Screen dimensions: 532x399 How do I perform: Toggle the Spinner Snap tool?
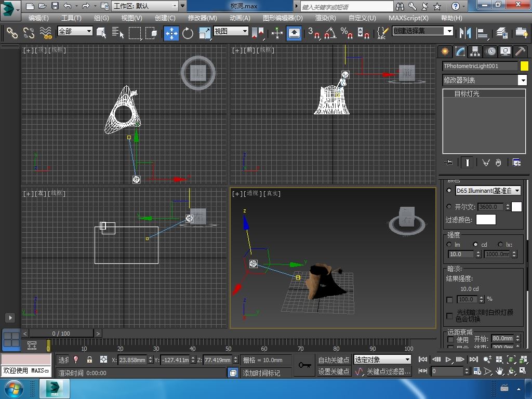[363, 33]
